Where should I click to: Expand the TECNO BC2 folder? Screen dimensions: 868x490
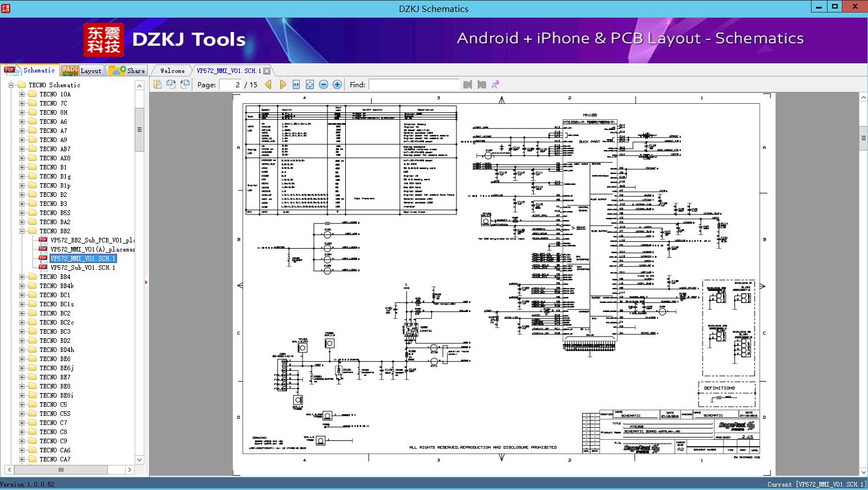[x=22, y=313]
